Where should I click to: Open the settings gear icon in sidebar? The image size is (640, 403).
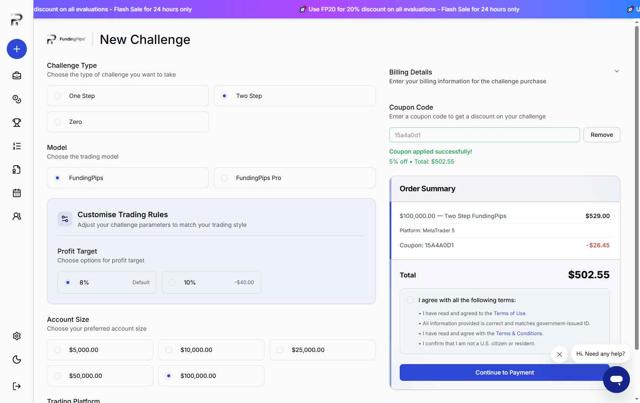coord(17,336)
